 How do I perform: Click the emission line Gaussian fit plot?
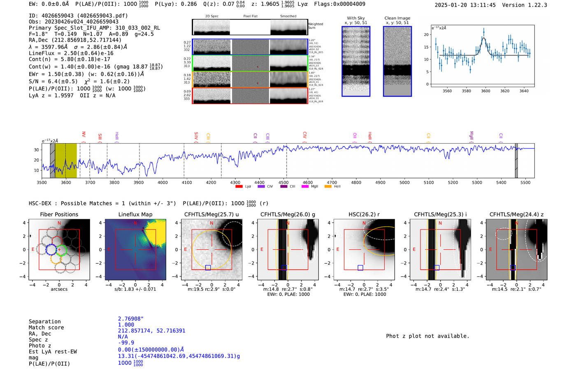[x=482, y=56]
